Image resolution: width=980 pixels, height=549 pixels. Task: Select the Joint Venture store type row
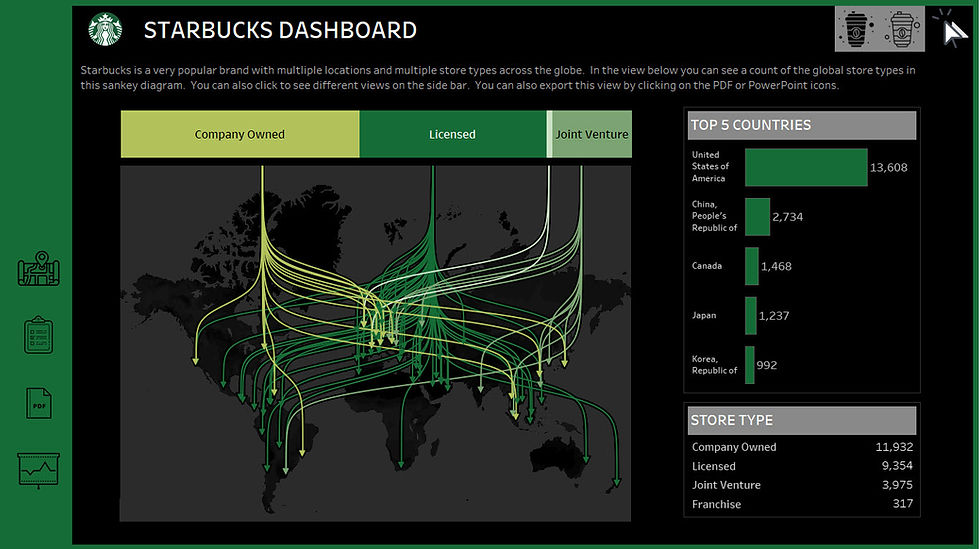[802, 485]
